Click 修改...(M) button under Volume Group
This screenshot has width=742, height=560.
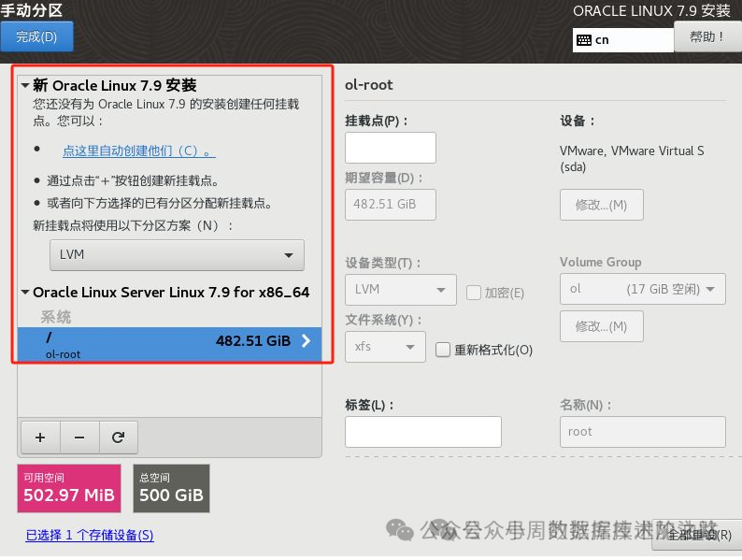[x=602, y=326]
